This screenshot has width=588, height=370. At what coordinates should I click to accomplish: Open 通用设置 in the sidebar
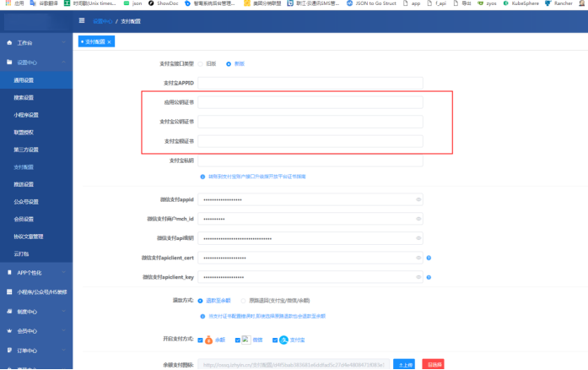pos(36,80)
